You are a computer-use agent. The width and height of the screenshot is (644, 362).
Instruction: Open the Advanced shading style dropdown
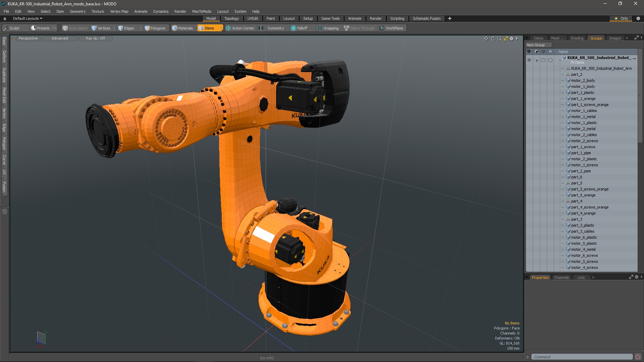click(x=60, y=39)
